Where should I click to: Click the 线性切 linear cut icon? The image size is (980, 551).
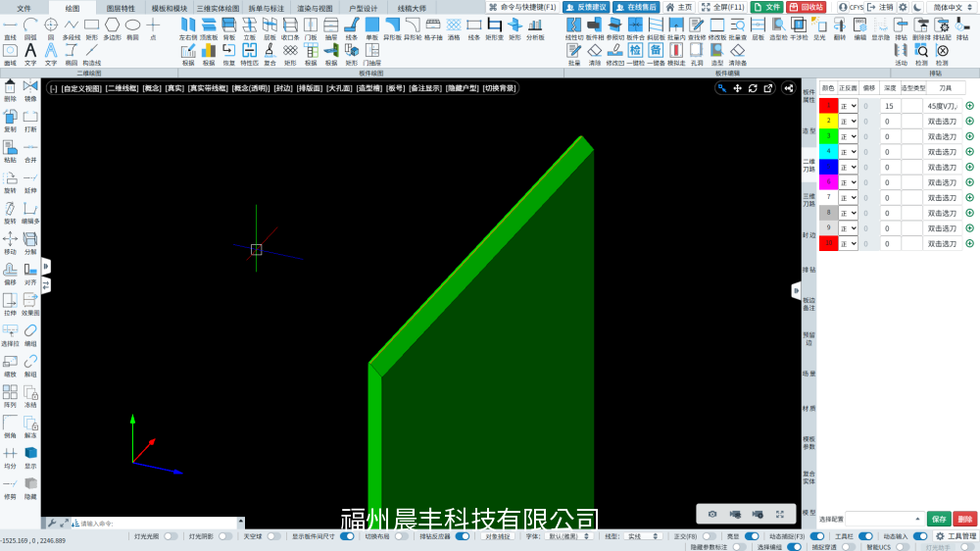click(x=573, y=28)
